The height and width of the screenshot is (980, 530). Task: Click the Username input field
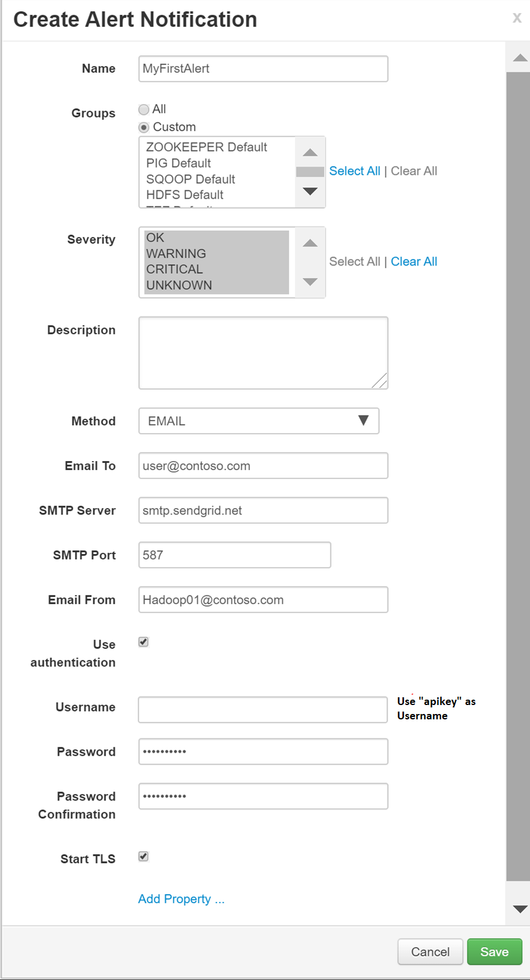click(x=262, y=709)
